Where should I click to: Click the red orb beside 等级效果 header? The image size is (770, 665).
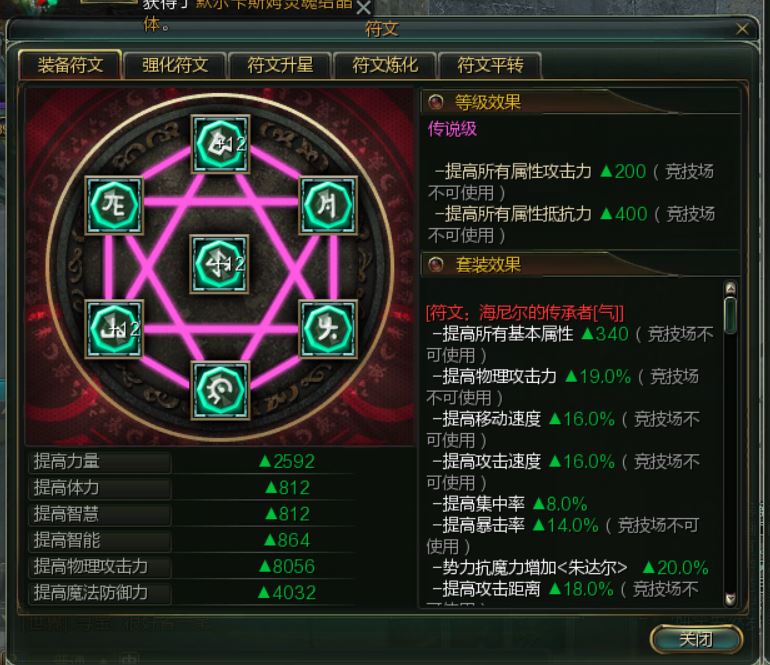coord(435,102)
